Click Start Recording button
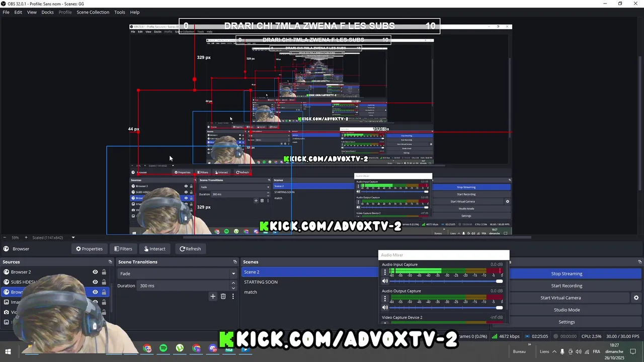The height and width of the screenshot is (362, 644). 567,286
